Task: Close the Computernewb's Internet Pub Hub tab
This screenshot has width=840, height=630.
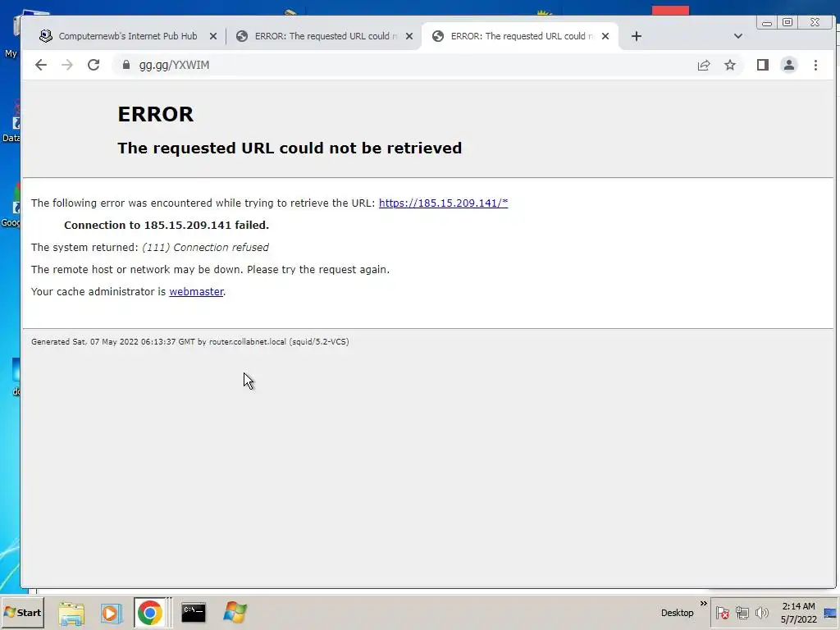Action: point(213,36)
